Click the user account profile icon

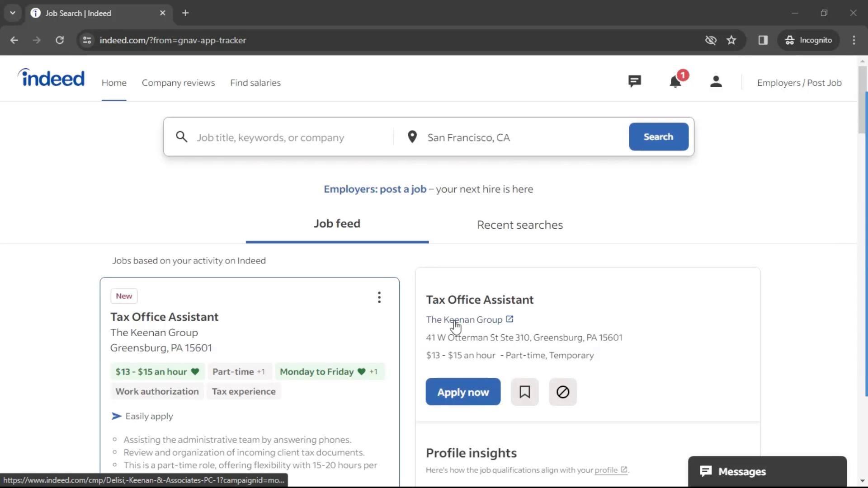[715, 82]
